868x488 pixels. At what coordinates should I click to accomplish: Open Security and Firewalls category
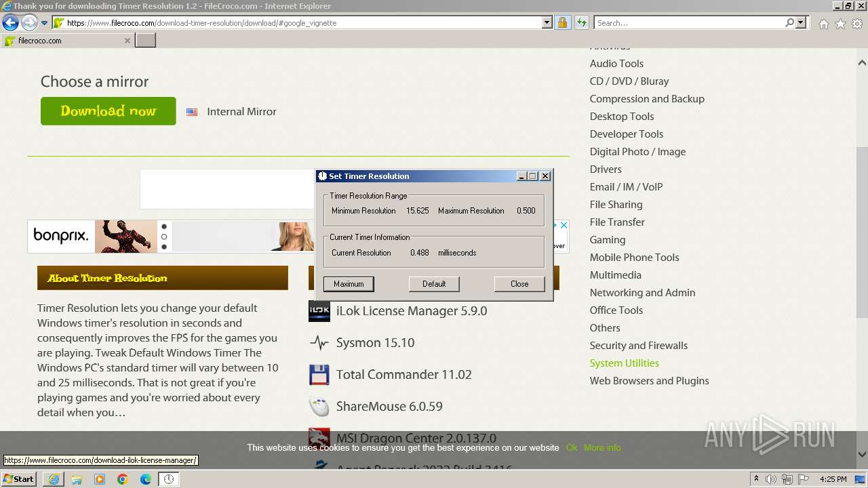pyautogui.click(x=639, y=346)
